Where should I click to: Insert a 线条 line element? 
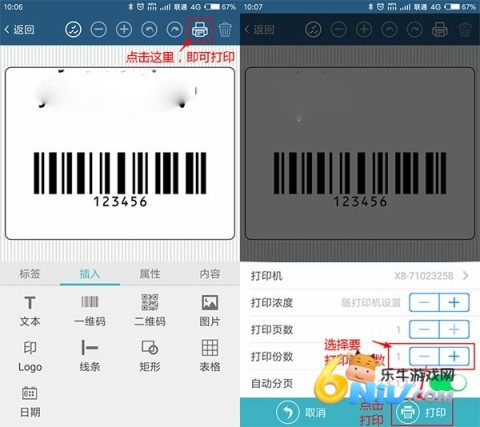(x=90, y=356)
